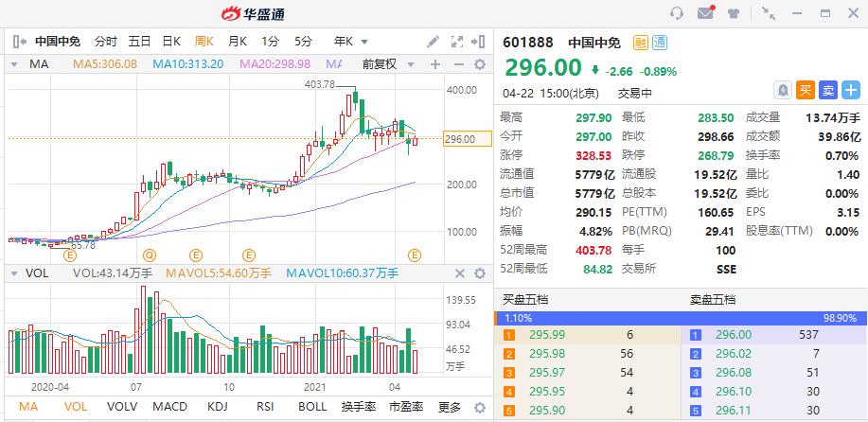The width and height of the screenshot is (868, 422).
Task: Collapse the MA indicator triangle
Action: click(x=15, y=64)
